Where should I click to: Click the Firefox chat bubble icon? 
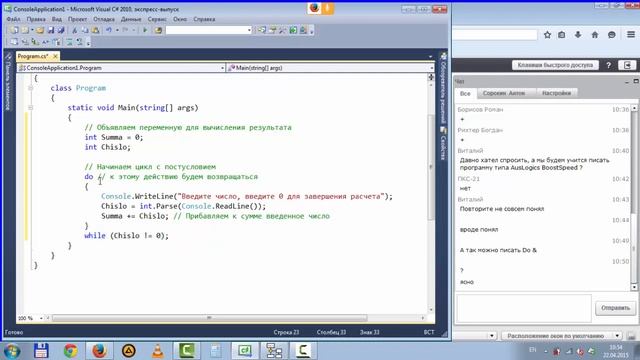611,35
